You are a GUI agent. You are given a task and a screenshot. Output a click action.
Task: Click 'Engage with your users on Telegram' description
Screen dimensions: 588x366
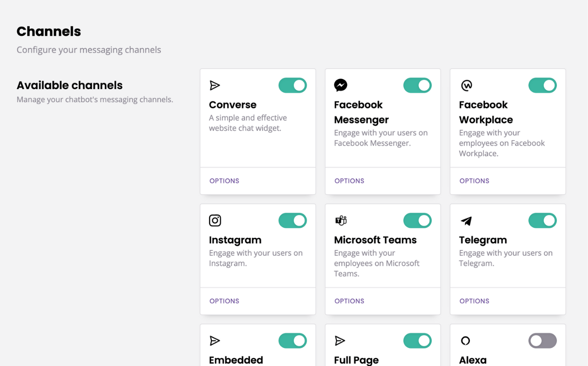click(x=506, y=258)
